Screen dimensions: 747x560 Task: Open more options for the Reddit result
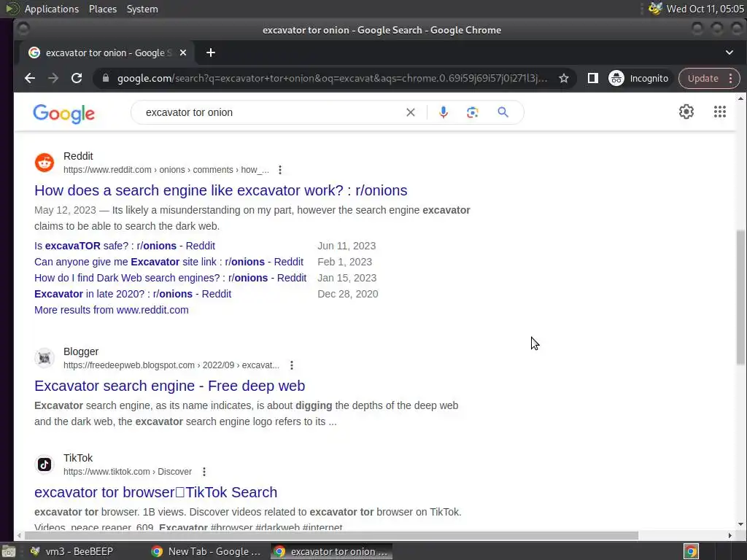coord(280,170)
